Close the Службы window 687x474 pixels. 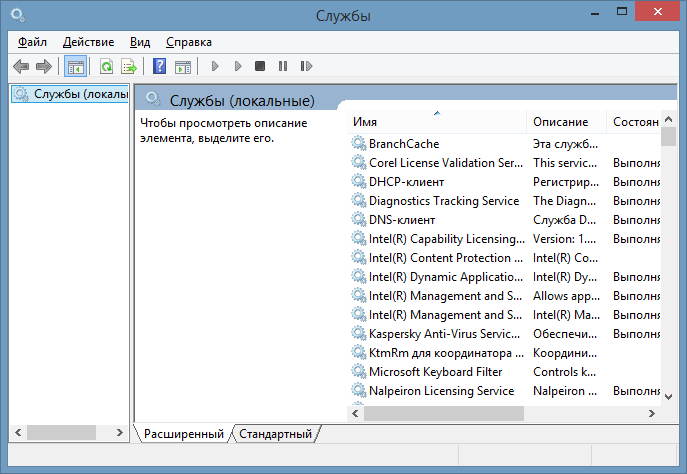pyautogui.click(x=657, y=12)
